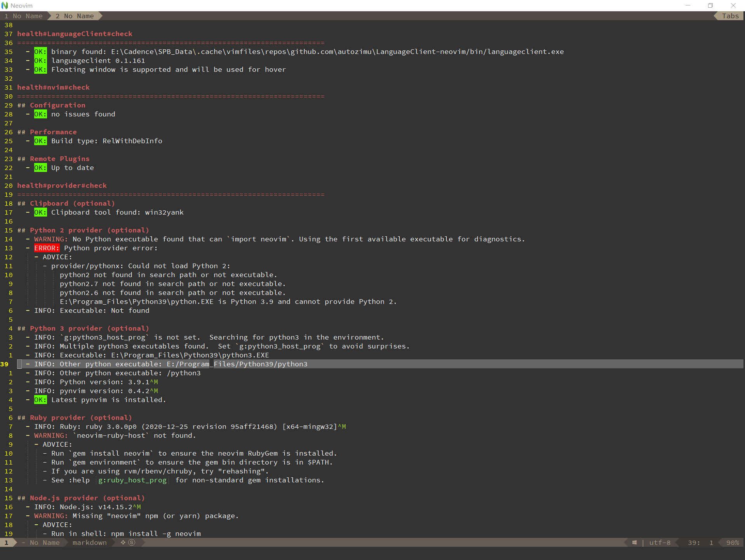Click the rvm/rbenv/chruby rehashing advice line
This screenshot has width=745, height=560.
(x=156, y=471)
